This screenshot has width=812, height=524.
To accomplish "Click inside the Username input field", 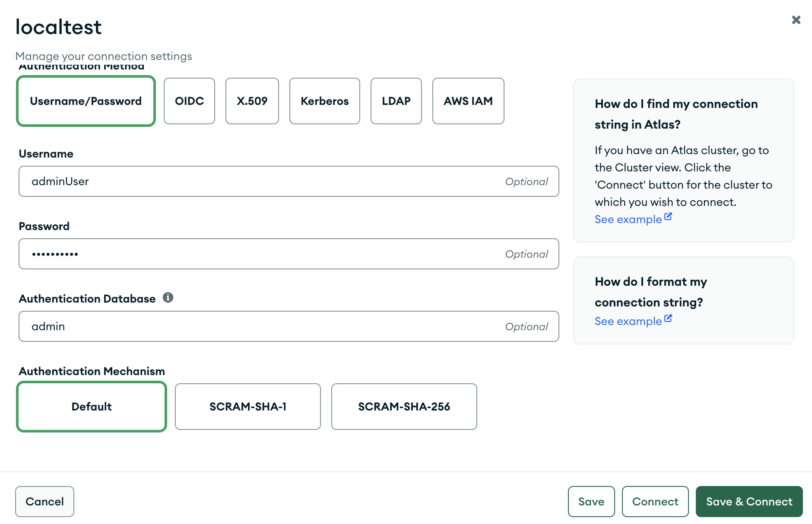I will point(289,181).
